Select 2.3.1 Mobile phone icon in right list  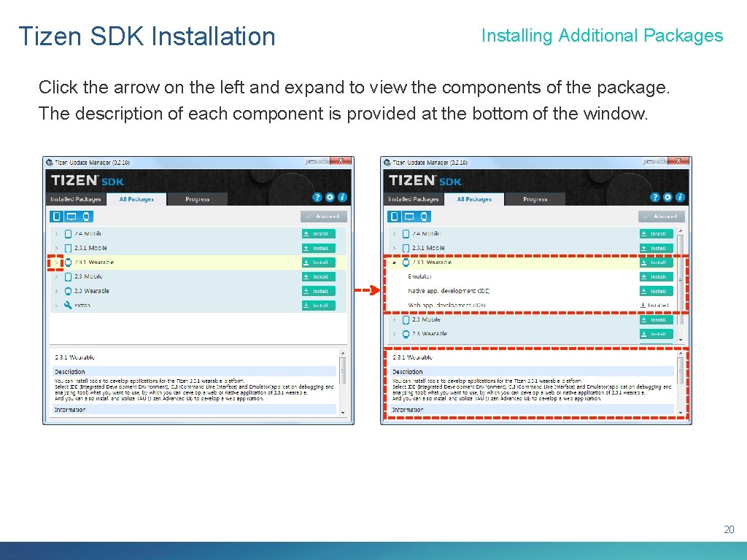(406, 248)
